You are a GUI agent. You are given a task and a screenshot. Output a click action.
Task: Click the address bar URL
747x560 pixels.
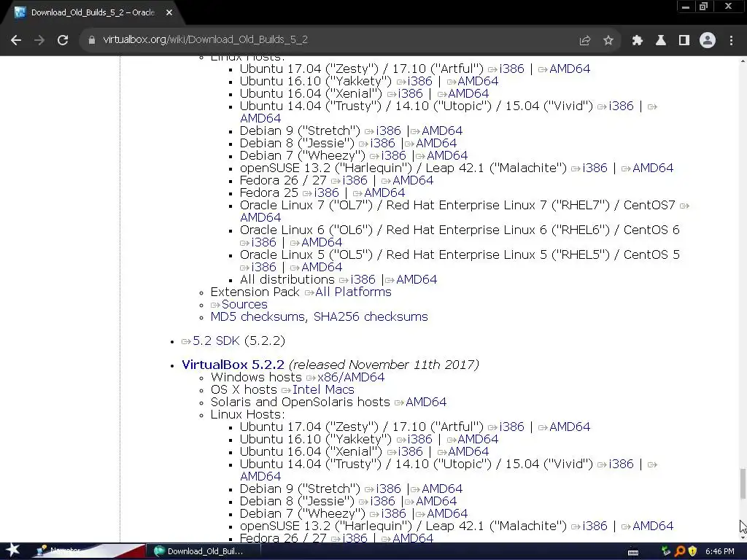coord(205,39)
